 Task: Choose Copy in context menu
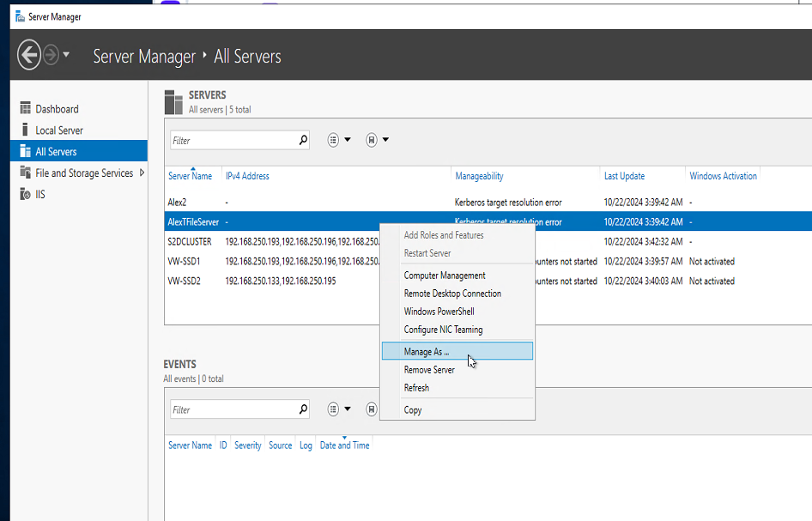point(458,410)
